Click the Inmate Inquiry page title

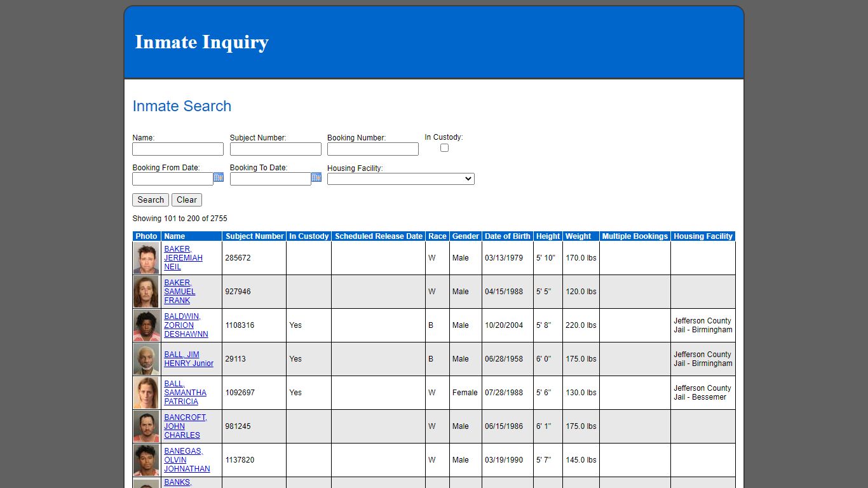(x=202, y=42)
